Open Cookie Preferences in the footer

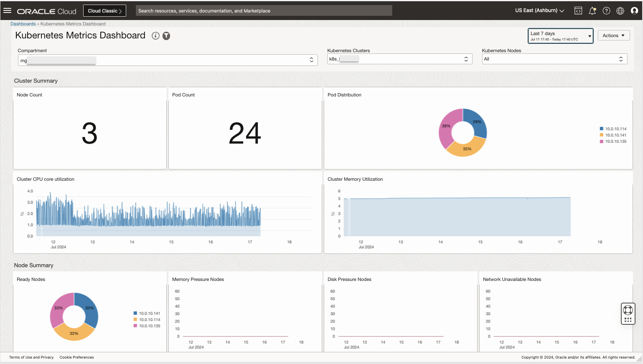click(x=76, y=357)
